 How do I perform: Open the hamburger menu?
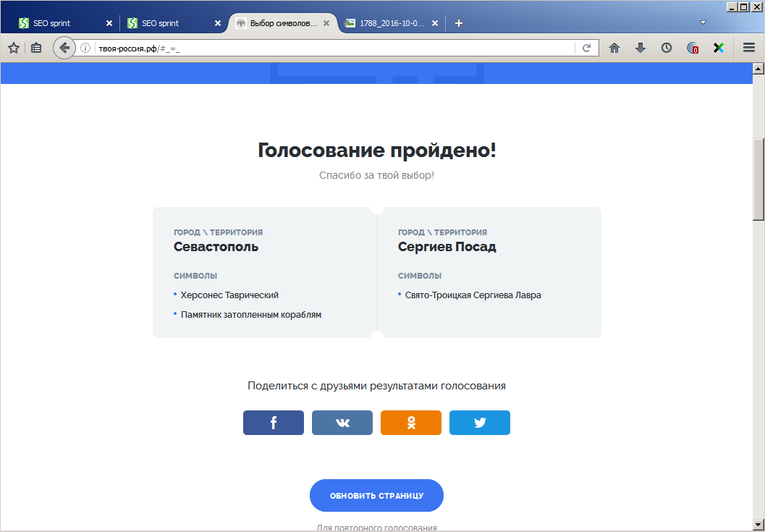(749, 48)
